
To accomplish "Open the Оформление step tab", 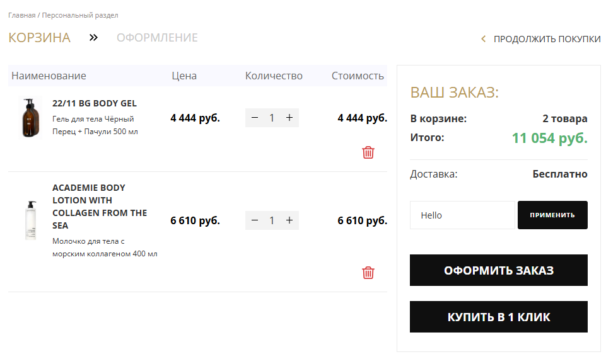I will [157, 38].
